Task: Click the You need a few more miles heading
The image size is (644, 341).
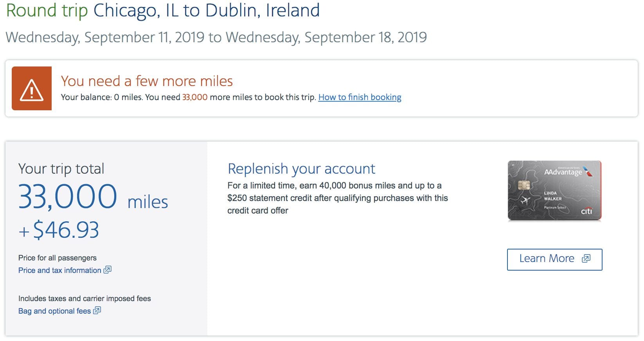Action: pyautogui.click(x=147, y=81)
